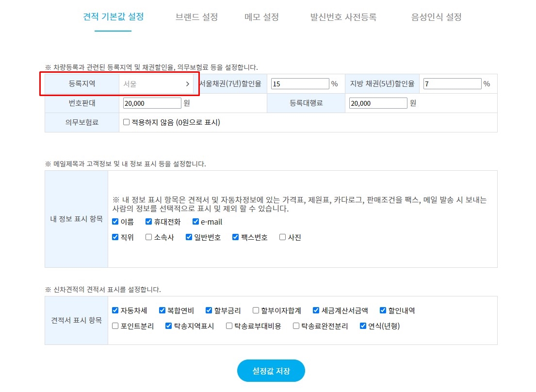Click the 의무보험료 row label

[x=82, y=122]
